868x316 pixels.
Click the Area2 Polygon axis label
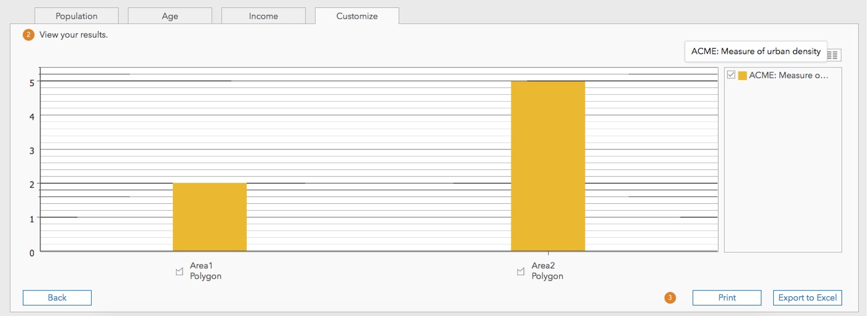tap(547, 271)
